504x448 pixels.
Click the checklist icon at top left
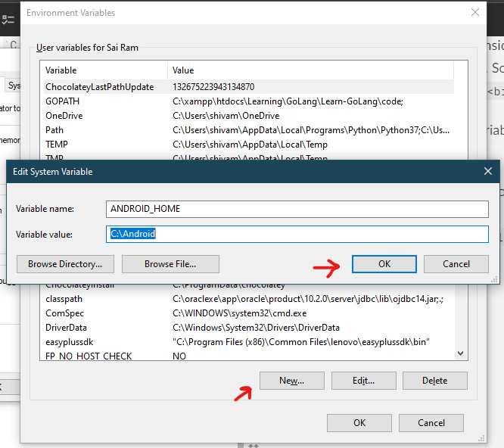coord(8,20)
